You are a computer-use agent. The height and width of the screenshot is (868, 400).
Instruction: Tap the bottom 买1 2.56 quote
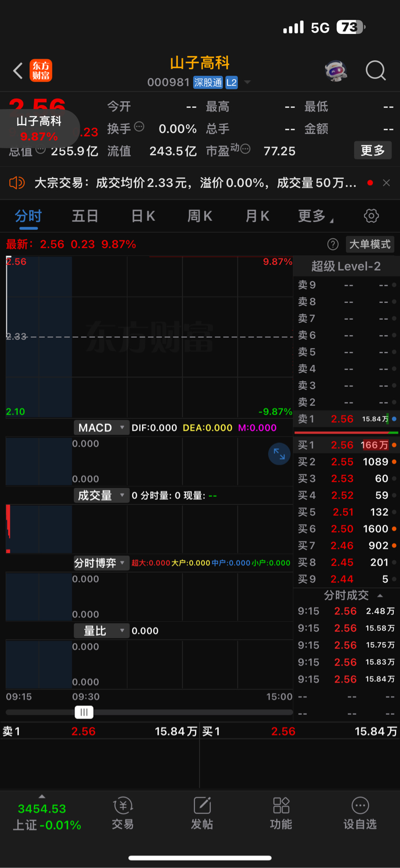point(300,731)
